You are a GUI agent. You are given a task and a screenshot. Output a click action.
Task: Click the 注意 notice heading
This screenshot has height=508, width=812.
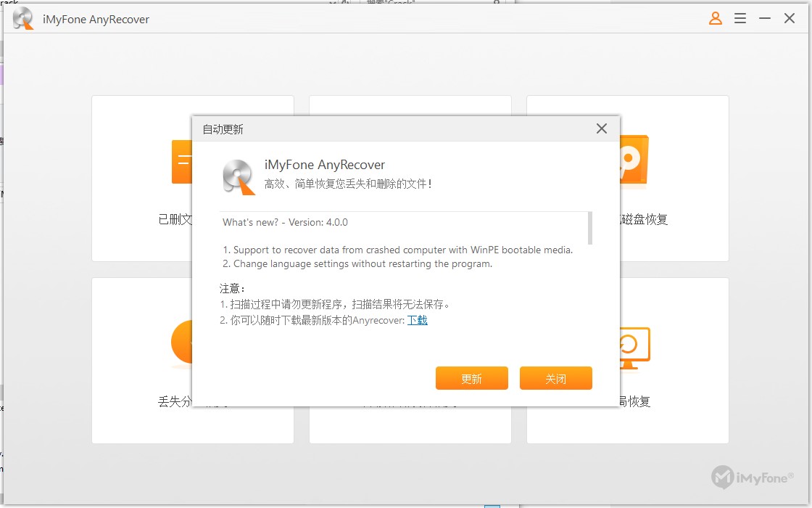click(231, 289)
